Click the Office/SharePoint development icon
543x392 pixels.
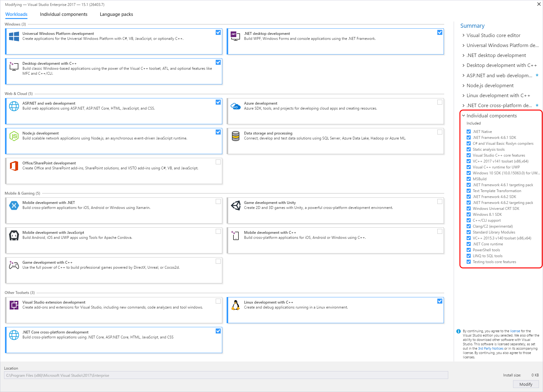coord(14,166)
